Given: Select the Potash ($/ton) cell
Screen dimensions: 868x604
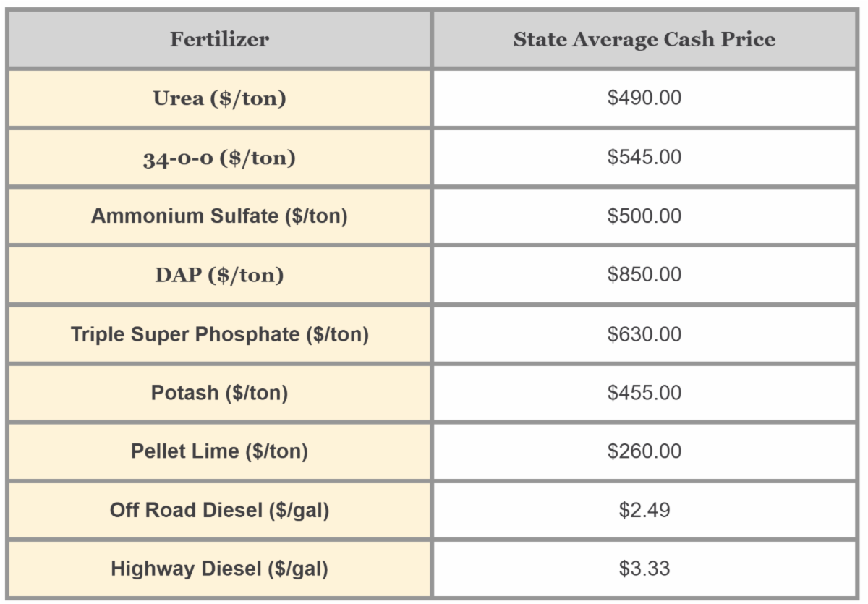Looking at the screenshot, I should pos(219,393).
